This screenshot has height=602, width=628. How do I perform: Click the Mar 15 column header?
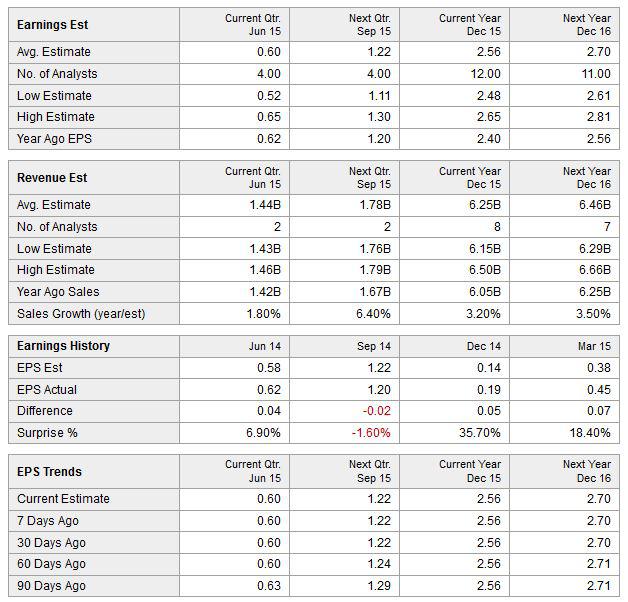(594, 346)
